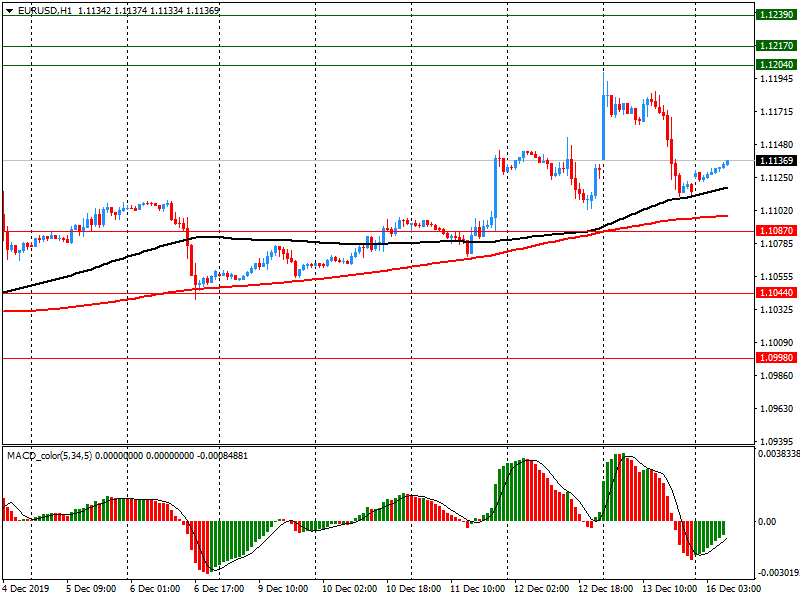Click the 12 Dec 02:00 time axis label
This screenshot has width=800, height=600.
[541, 589]
